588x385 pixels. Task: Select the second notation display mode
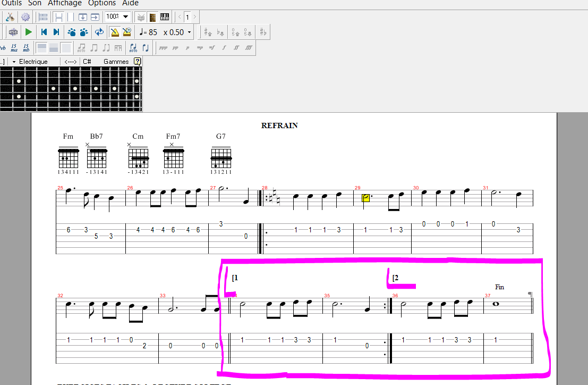coord(54,48)
